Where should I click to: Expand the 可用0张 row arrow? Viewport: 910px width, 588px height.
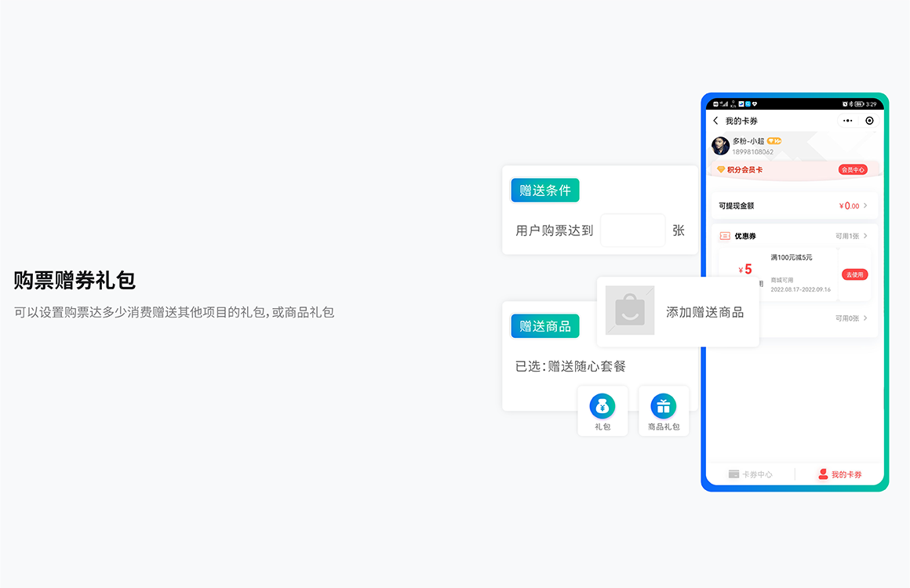coord(865,318)
